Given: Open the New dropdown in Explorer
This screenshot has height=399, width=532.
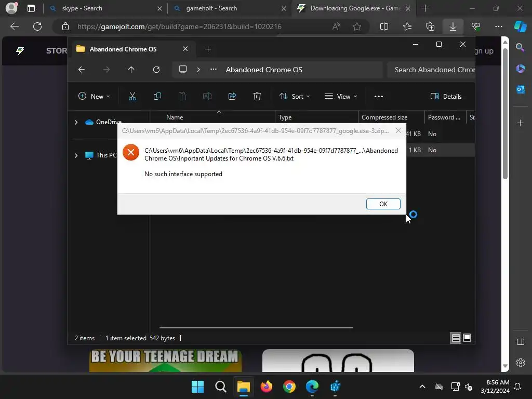Looking at the screenshot, I should click(x=94, y=96).
